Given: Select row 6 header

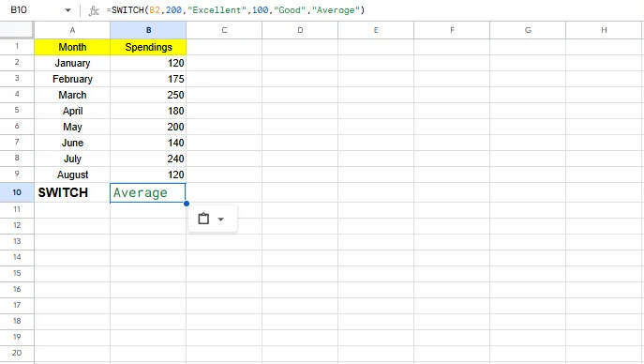Looking at the screenshot, I should [x=17, y=126].
